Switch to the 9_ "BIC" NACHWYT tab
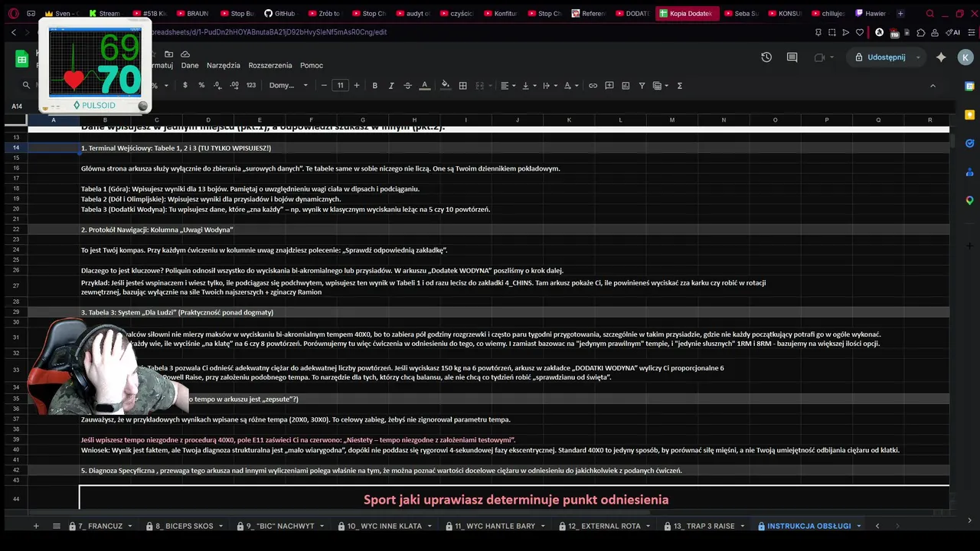980x551 pixels. [280, 526]
